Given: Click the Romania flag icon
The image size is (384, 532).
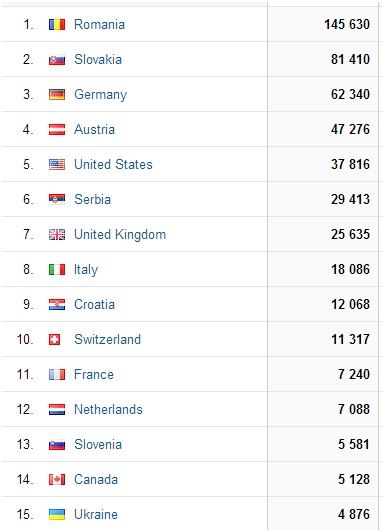Looking at the screenshot, I should (57, 24).
